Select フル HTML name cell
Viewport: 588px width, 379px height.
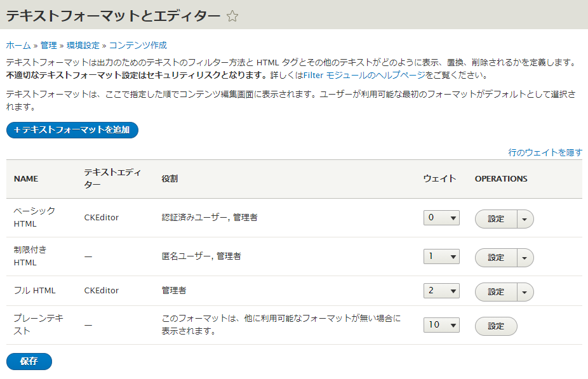(x=34, y=291)
